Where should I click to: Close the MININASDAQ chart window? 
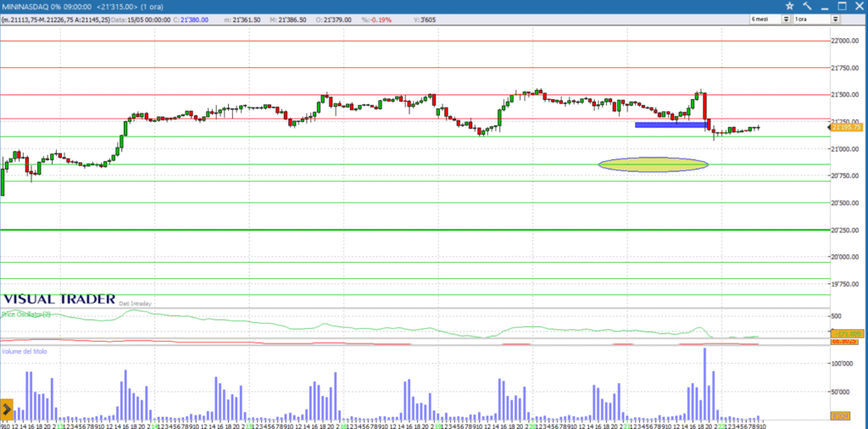point(860,6)
